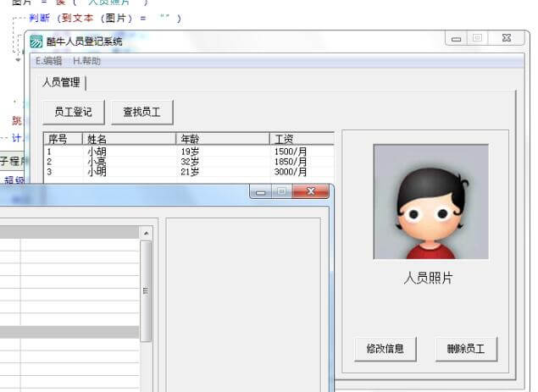Minimize the 酷牛人员登记系统 window
This screenshot has height=392, width=538.
tap(457, 39)
